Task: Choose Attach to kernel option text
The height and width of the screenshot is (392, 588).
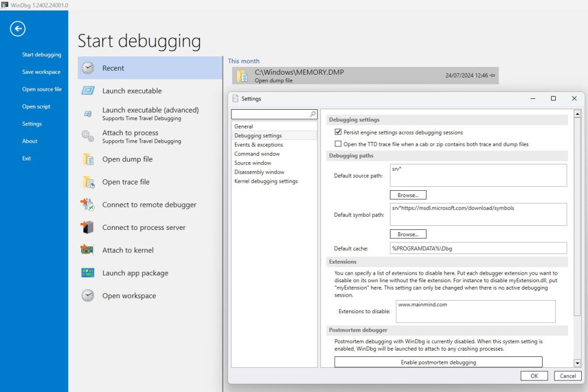Action: (x=128, y=250)
